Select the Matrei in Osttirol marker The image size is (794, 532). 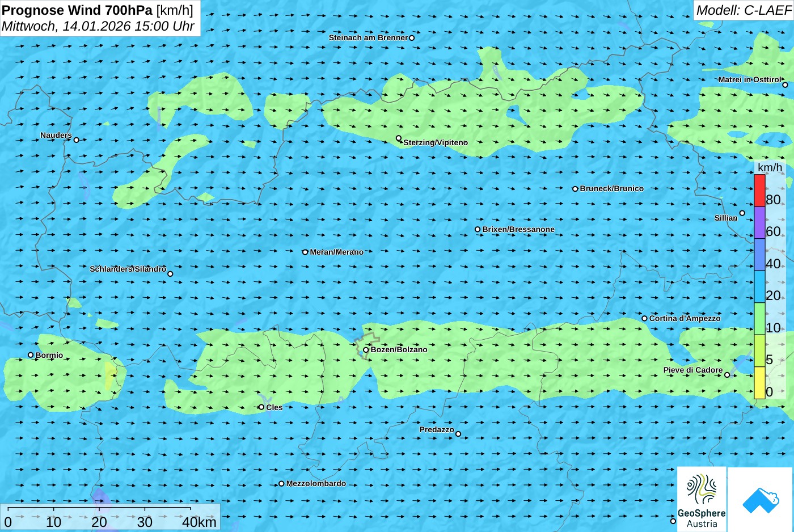click(x=785, y=85)
